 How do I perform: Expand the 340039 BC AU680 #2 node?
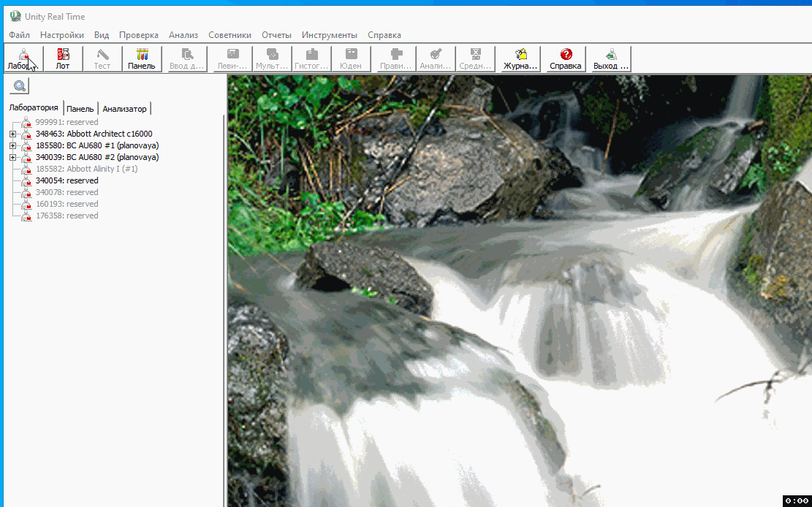pos(12,157)
